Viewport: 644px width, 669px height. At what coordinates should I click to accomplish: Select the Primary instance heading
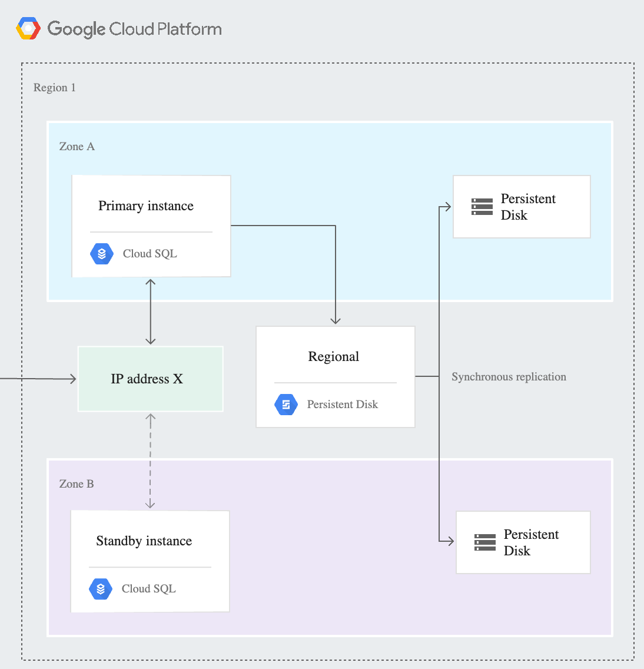[146, 206]
